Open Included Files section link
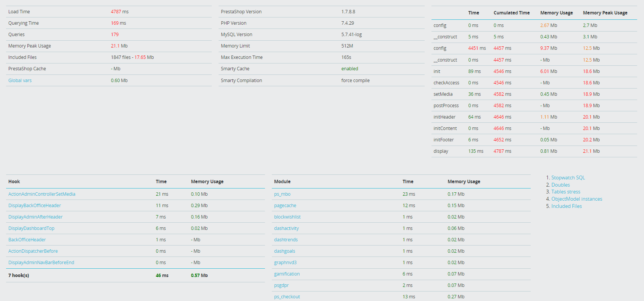This screenshot has height=301, width=644. coord(566,206)
